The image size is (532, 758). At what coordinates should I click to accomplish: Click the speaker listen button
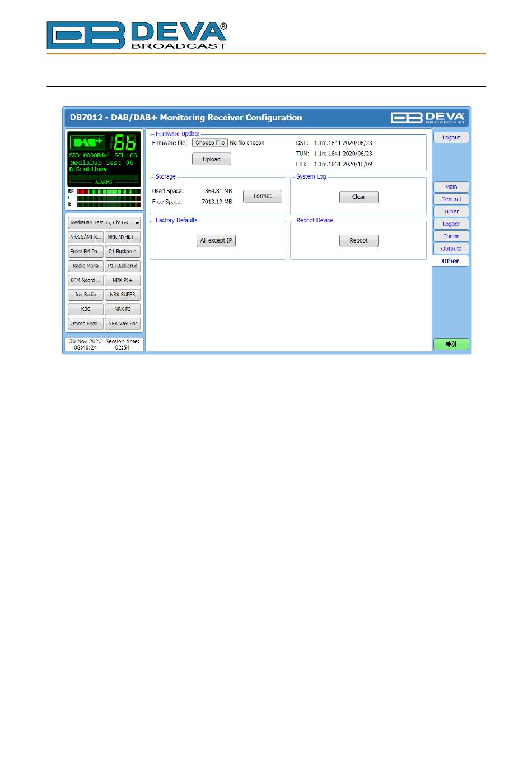(451, 344)
